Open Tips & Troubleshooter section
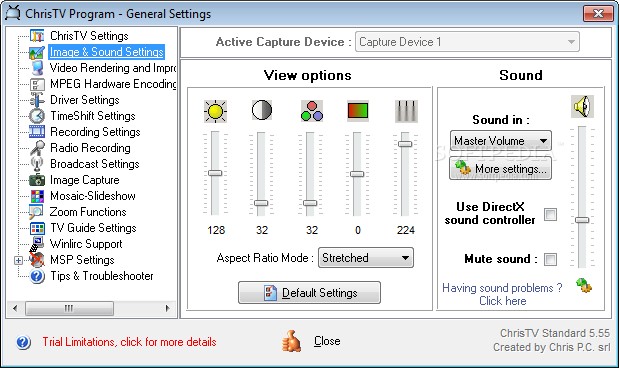This screenshot has width=619, height=368. [101, 276]
